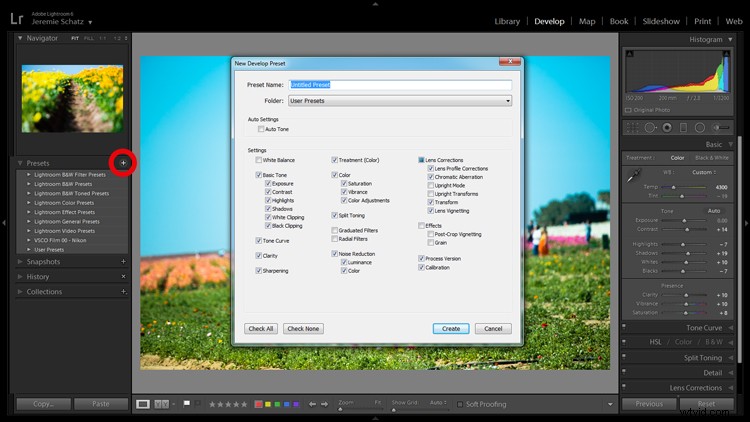
Task: Select the Adjustment Brush tool
Action: coord(721,128)
